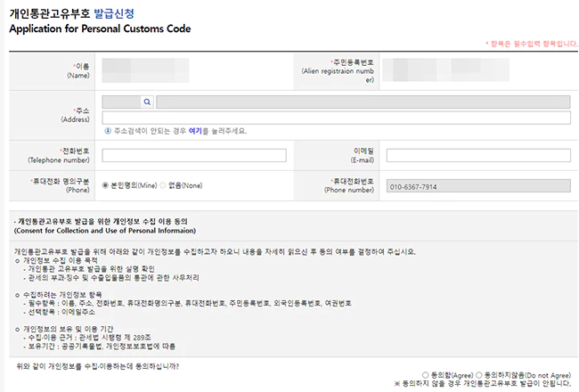Focus the Name (이름) input field

[x=145, y=70]
